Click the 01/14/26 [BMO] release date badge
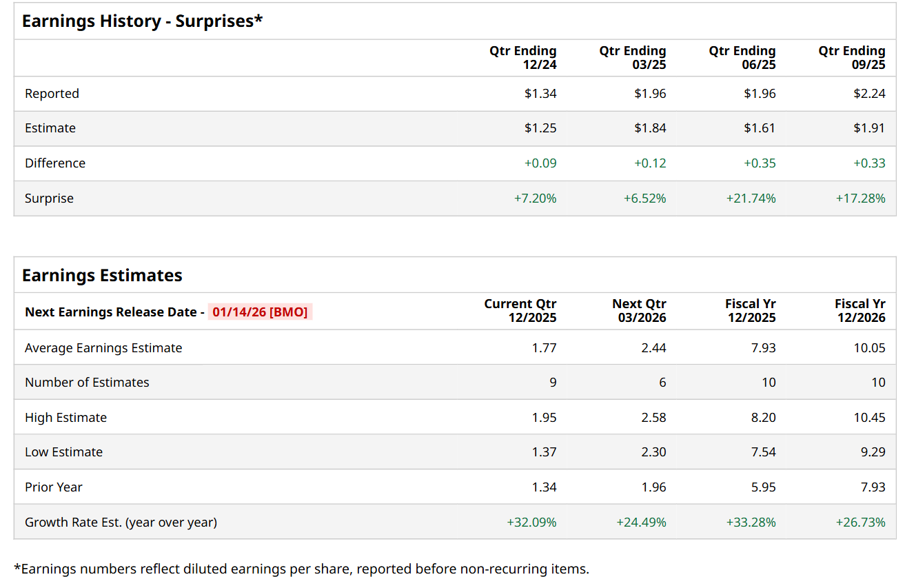Viewport: 905px width, 588px height. point(260,312)
